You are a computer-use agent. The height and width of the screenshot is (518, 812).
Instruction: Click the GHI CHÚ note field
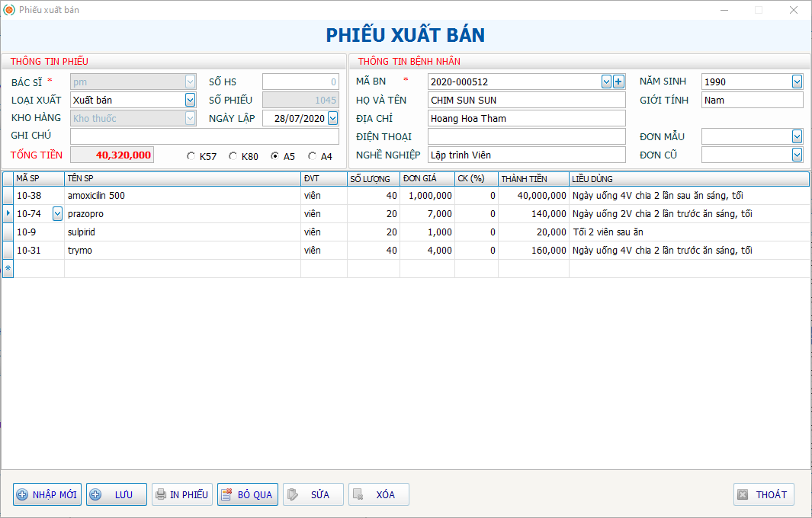pos(204,136)
